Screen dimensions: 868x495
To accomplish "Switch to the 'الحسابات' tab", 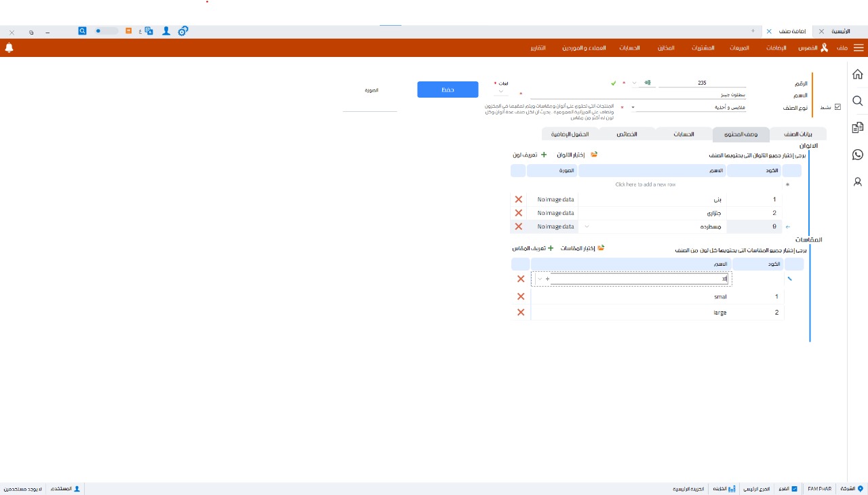I will (x=684, y=134).
